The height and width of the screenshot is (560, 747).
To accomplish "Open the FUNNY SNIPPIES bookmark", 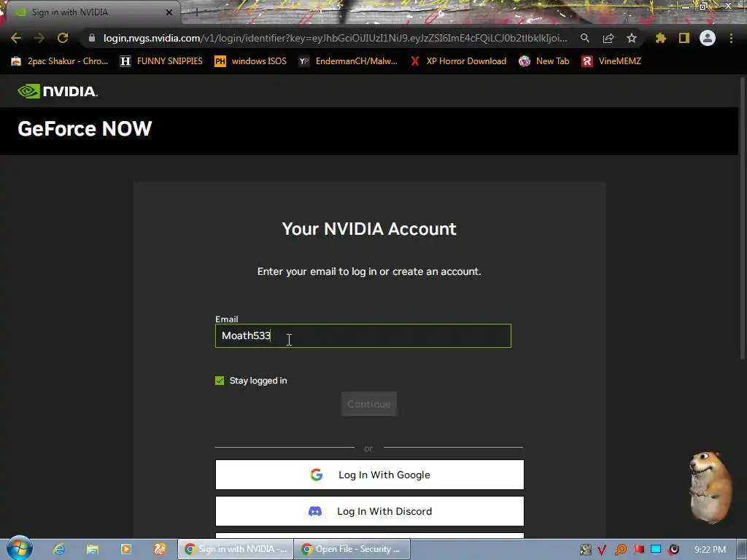I will point(161,61).
